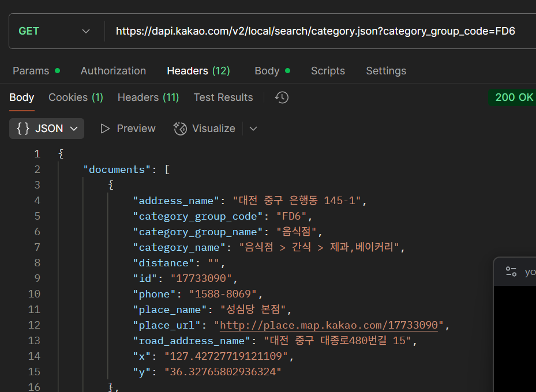This screenshot has width=536, height=392.
Task: Click the "category_name" value with 제과,베이커리
Action: [x=319, y=247]
